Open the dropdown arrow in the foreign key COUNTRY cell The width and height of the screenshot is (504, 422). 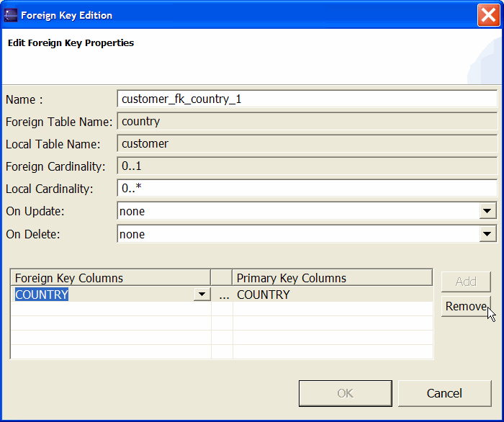click(202, 295)
